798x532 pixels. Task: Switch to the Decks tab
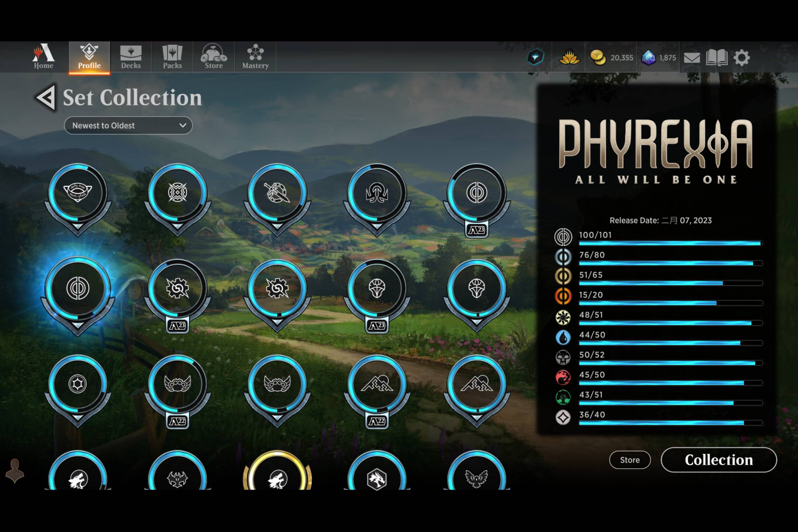131,57
